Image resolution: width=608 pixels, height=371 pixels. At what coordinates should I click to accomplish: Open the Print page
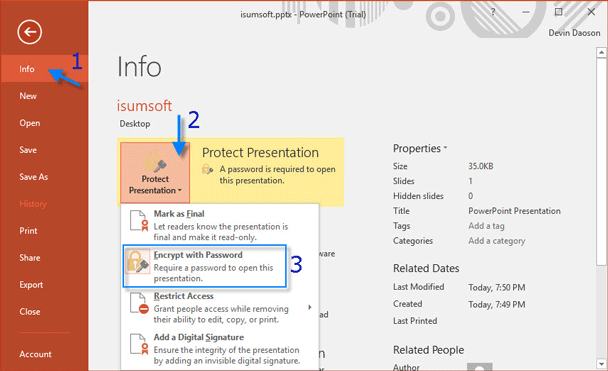44,231
